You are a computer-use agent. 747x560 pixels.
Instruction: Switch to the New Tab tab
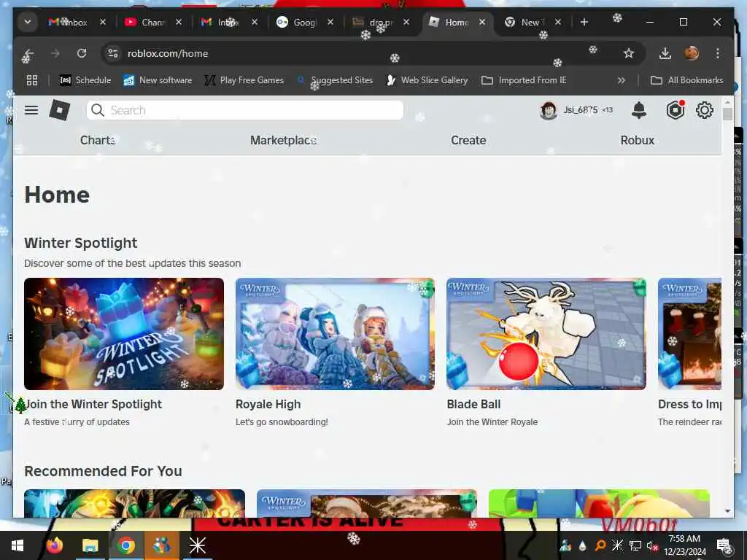[x=532, y=23]
